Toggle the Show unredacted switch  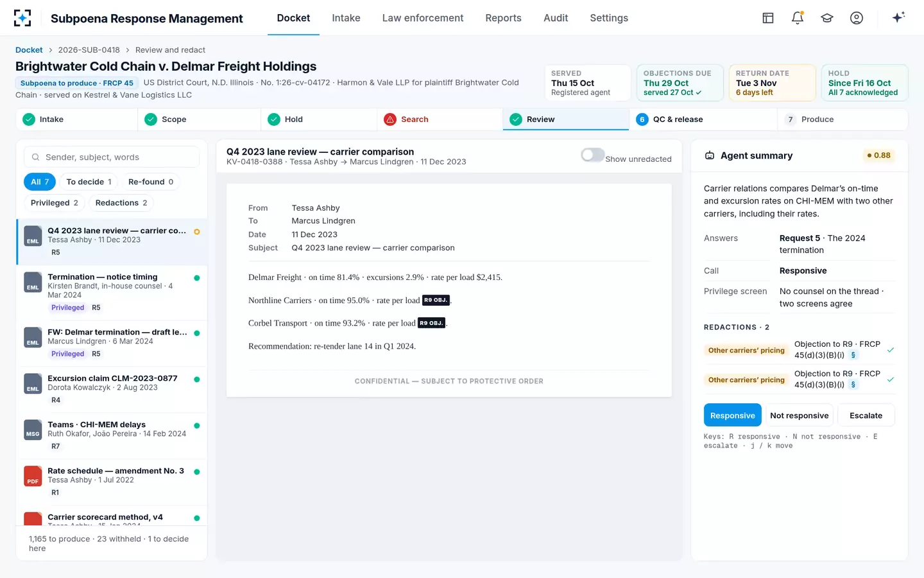click(592, 155)
